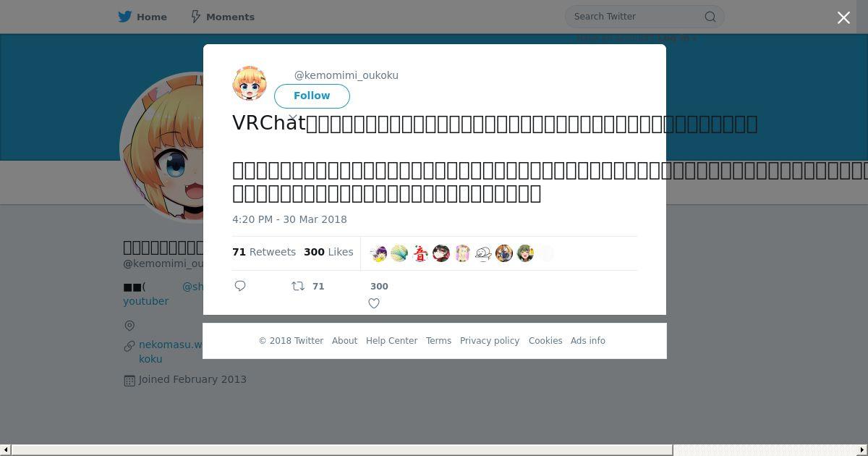Click the @kemomimi_oukoku handle link

pyautogui.click(x=346, y=75)
